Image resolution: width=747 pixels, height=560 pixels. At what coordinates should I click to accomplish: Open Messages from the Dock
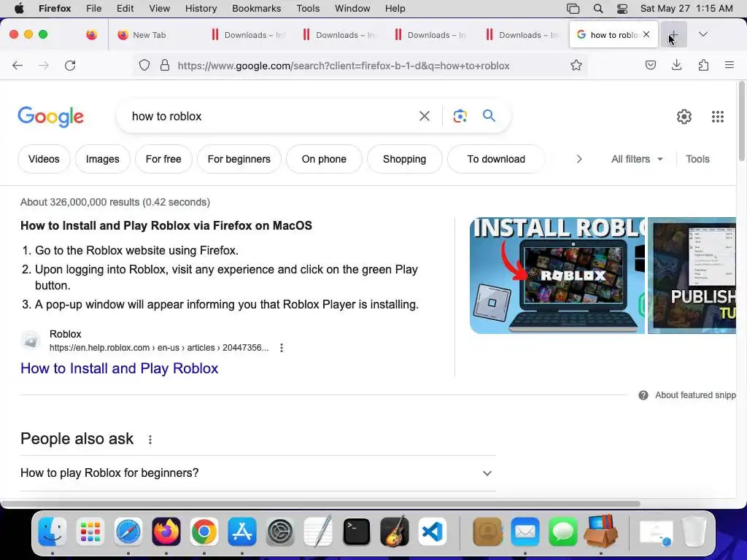(x=563, y=532)
